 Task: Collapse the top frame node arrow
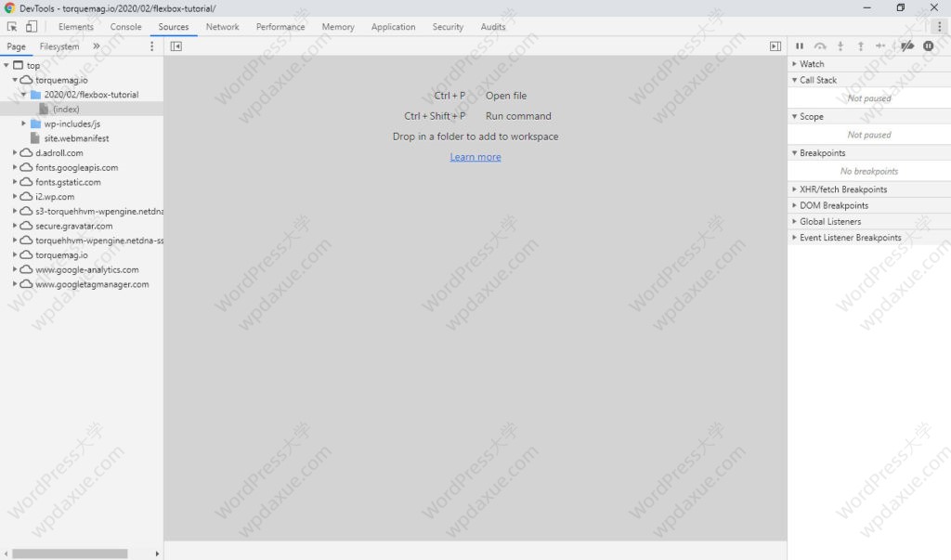[x=7, y=65]
